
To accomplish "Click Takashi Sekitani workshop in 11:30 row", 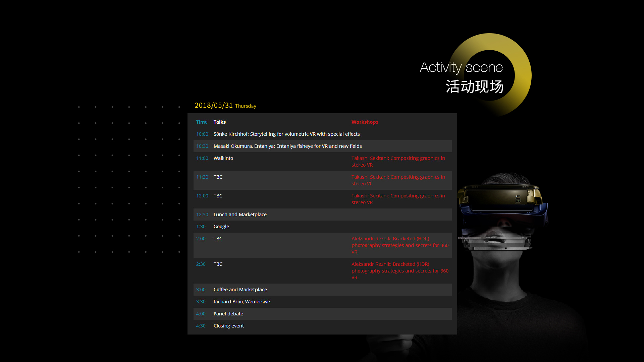I will point(398,180).
